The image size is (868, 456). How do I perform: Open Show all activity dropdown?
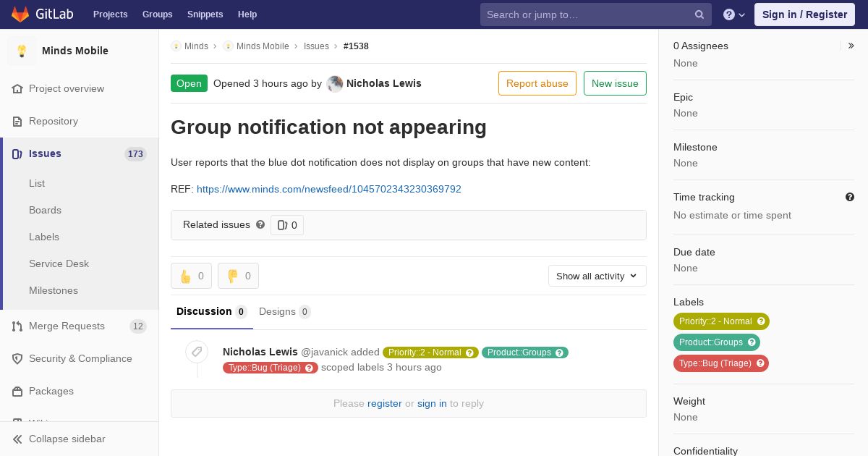(x=597, y=276)
